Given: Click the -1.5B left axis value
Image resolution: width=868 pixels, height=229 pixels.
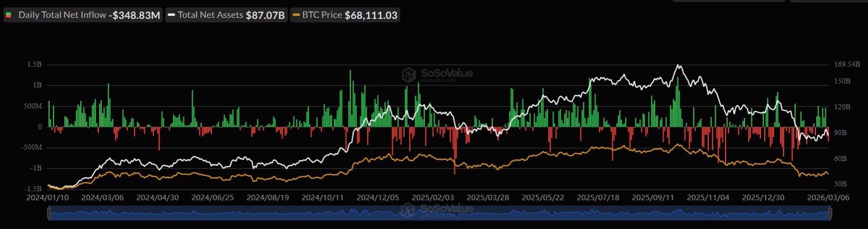Looking at the screenshot, I should point(33,189).
